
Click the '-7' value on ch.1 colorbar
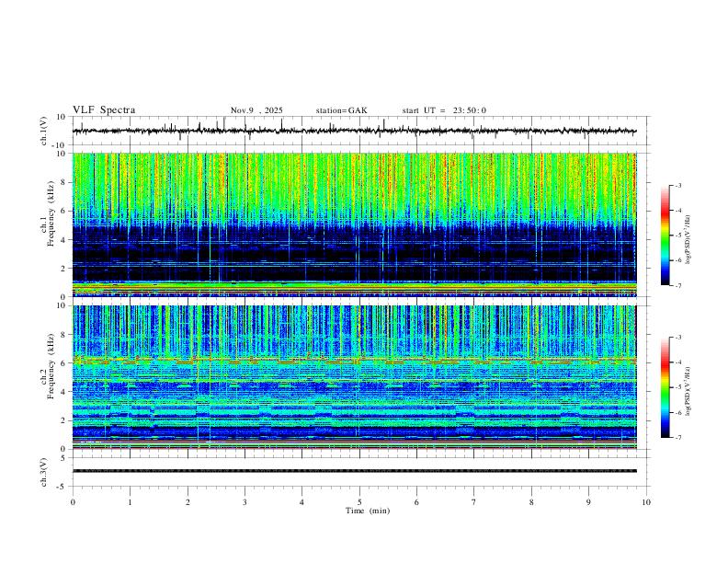pyautogui.click(x=677, y=285)
